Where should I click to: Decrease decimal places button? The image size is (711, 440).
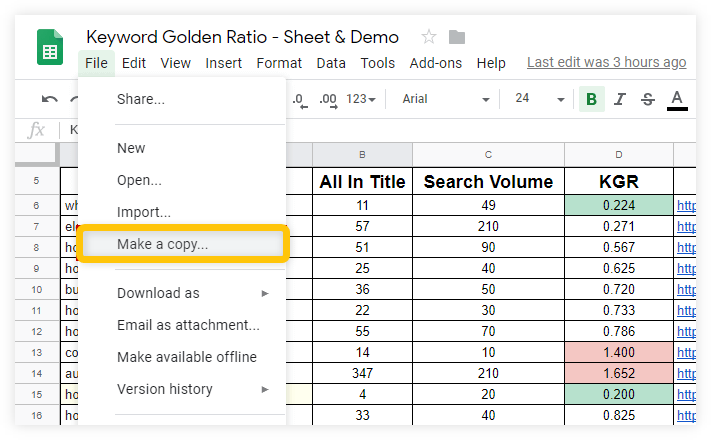299,99
